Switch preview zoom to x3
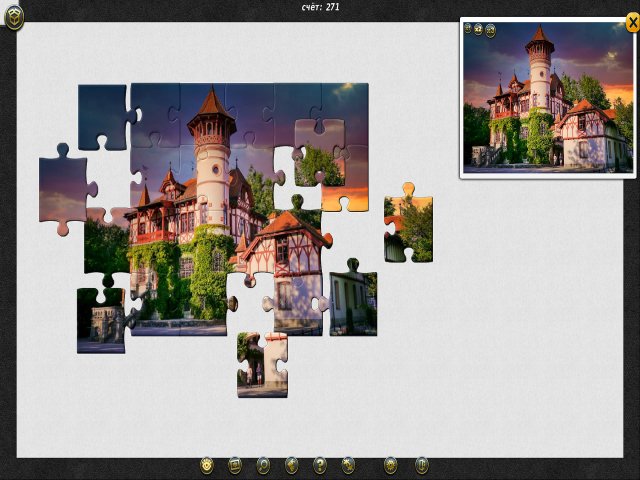This screenshot has height=480, width=640. coord(489,29)
